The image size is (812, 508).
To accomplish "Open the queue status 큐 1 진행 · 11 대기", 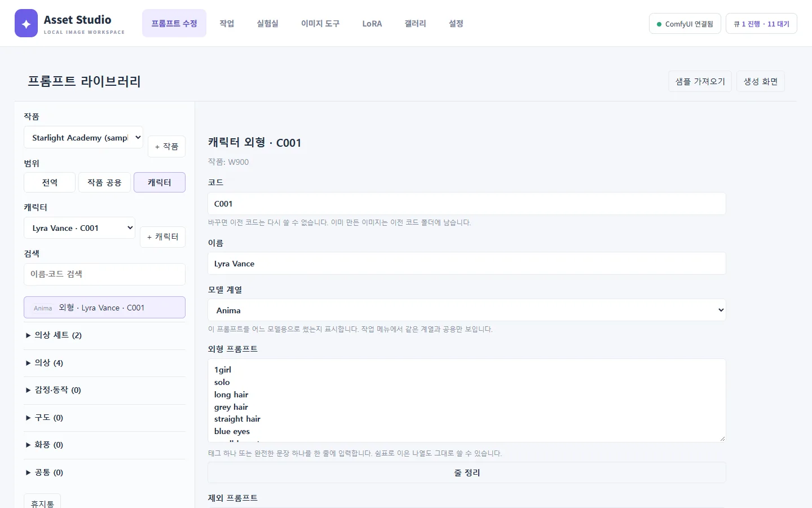I will 761,24.
